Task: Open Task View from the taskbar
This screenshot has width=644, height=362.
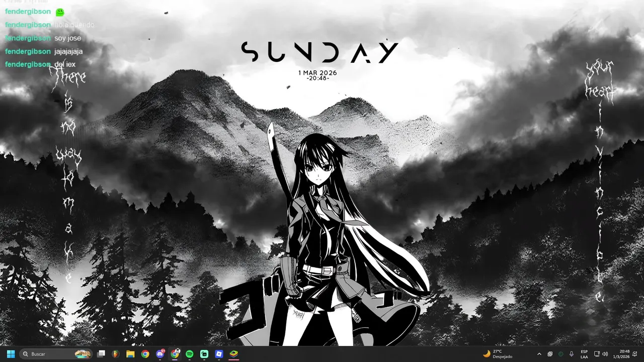Action: point(101,354)
